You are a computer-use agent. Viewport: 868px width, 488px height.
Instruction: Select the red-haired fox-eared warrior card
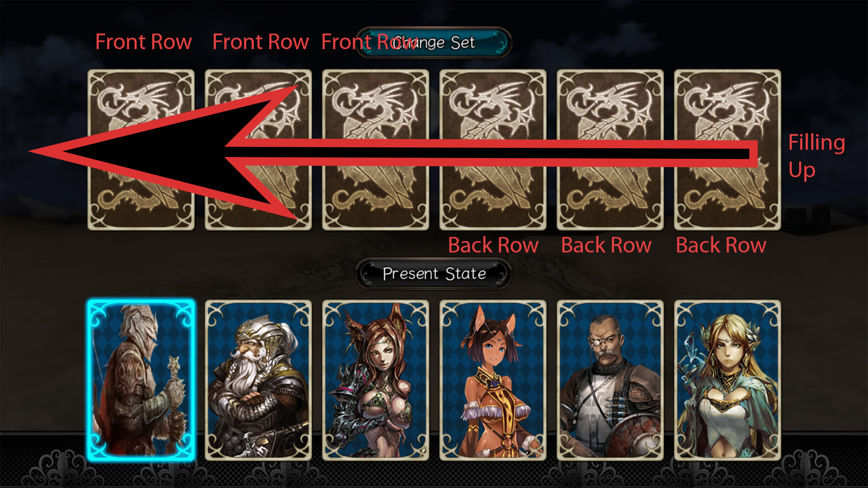pos(376,380)
